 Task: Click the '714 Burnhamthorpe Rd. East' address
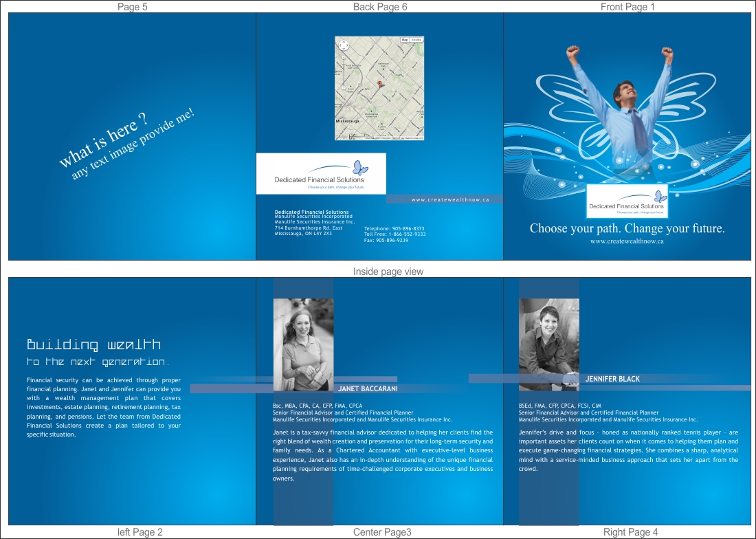309,228
